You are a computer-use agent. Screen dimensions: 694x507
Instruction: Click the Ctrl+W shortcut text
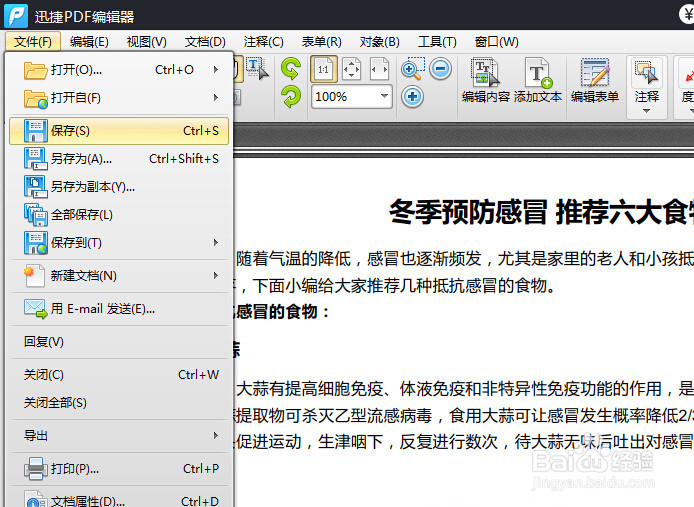198,375
